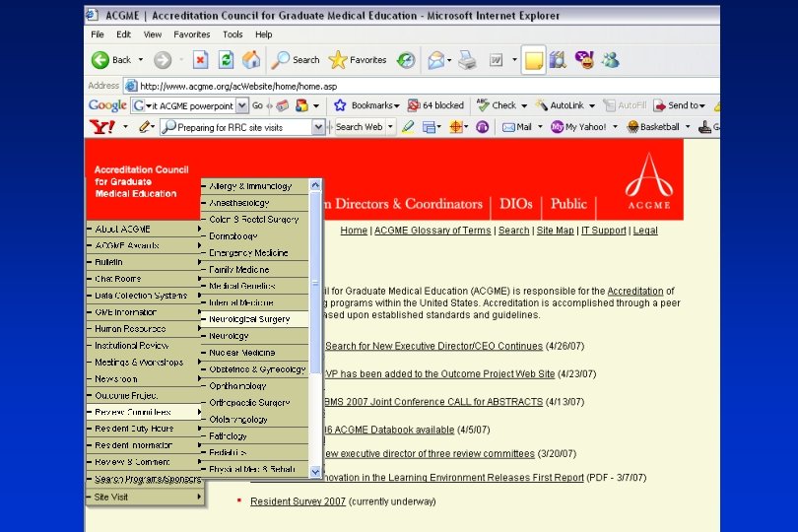Choose Anesthesiology in specialty list
The image size is (798, 532).
(x=254, y=203)
